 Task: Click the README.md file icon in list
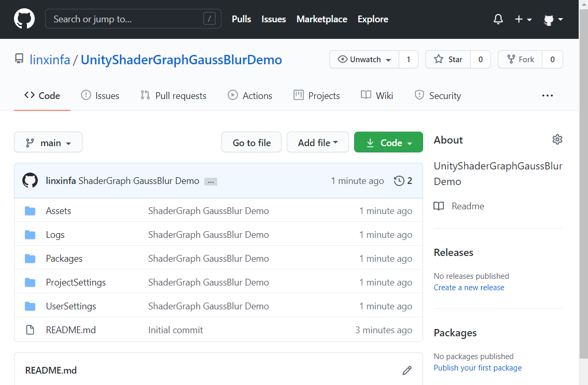tap(30, 330)
